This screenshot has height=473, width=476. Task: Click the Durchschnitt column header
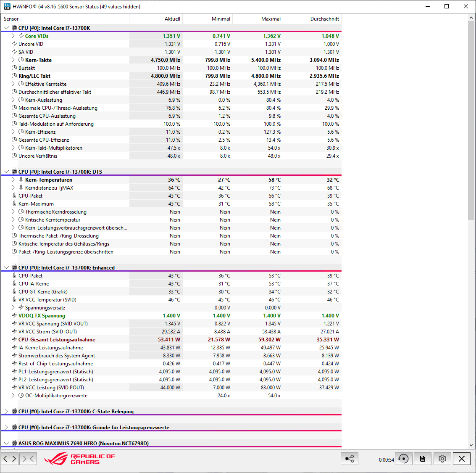point(312,19)
